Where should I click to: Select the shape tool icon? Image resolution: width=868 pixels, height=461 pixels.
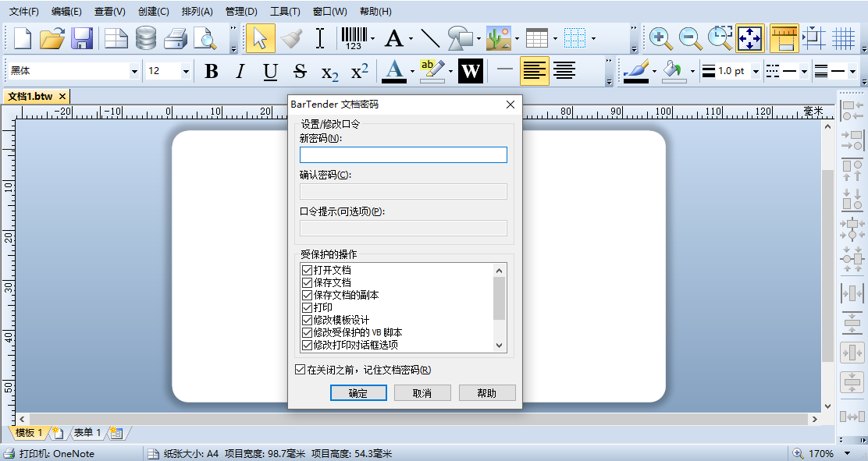click(x=460, y=39)
